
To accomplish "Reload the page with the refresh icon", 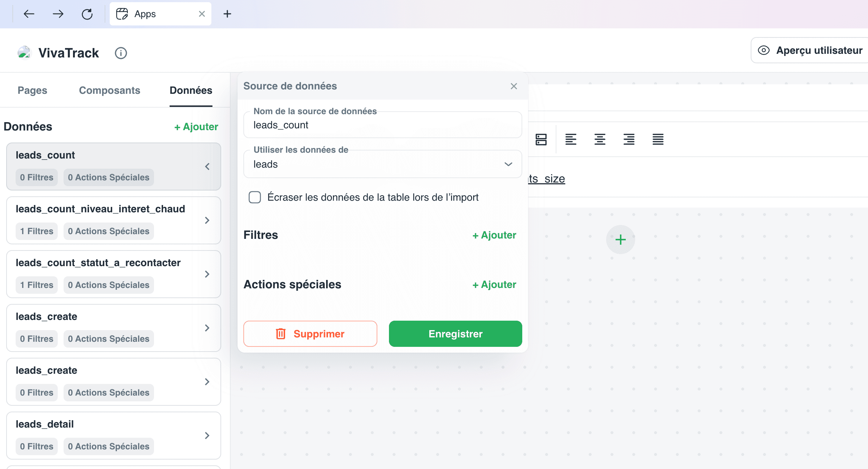I will [87, 14].
